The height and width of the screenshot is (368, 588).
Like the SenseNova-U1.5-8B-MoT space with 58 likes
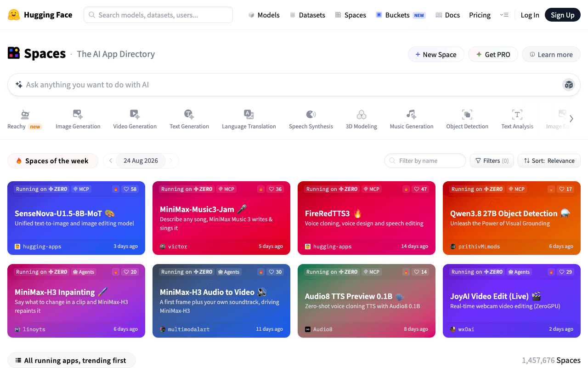tap(130, 189)
